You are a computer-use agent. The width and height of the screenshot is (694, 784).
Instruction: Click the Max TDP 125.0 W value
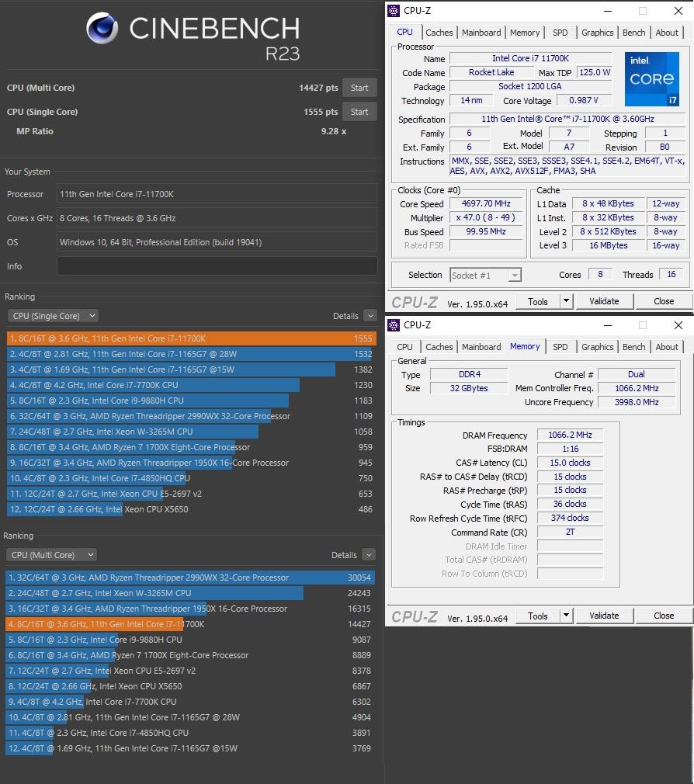point(595,72)
